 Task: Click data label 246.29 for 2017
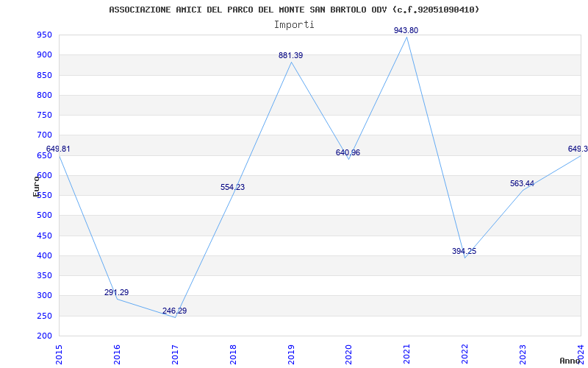(174, 311)
